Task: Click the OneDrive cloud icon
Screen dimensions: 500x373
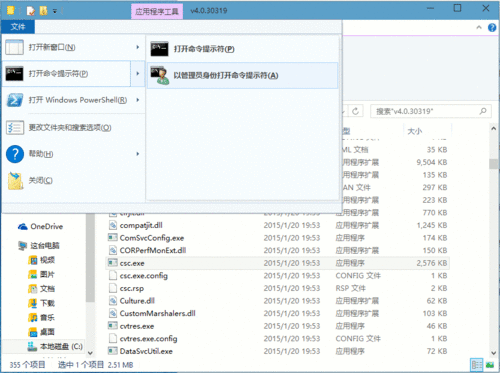Action: (x=22, y=227)
